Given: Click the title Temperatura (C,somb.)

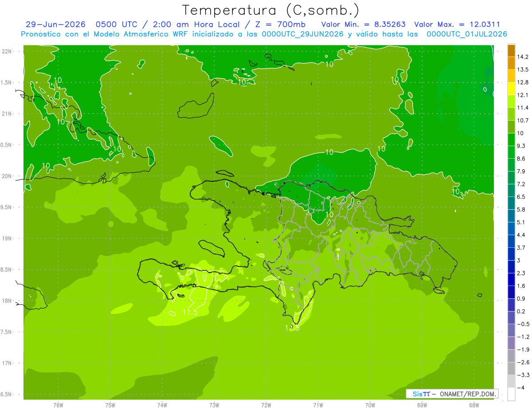Looking at the screenshot, I should point(270,10).
